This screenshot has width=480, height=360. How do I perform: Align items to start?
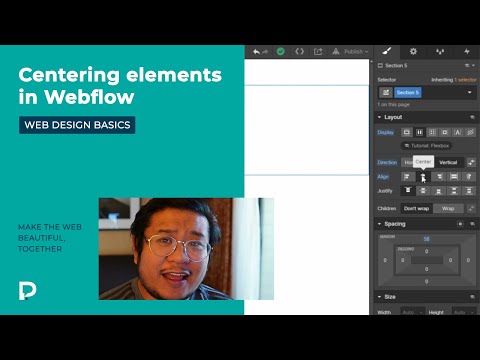(x=408, y=177)
